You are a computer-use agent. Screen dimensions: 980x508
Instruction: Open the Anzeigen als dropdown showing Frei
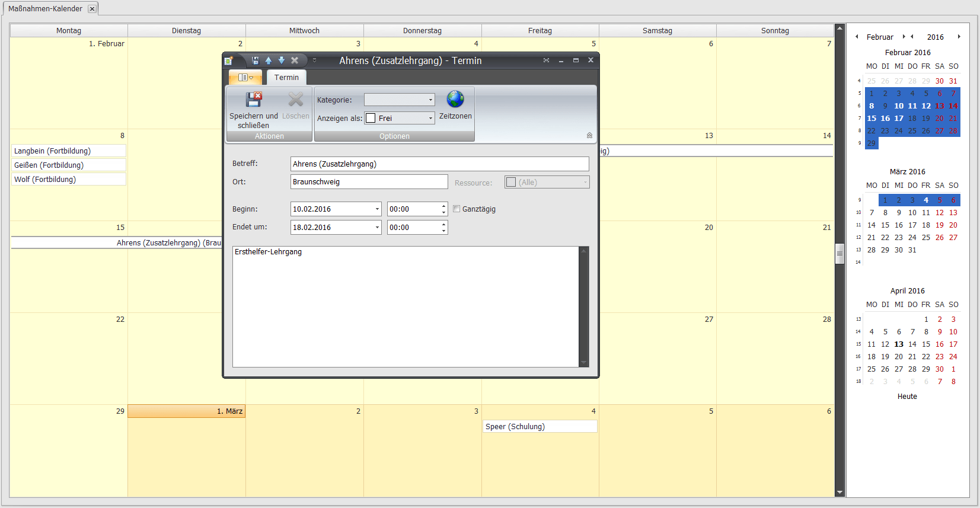(x=430, y=119)
